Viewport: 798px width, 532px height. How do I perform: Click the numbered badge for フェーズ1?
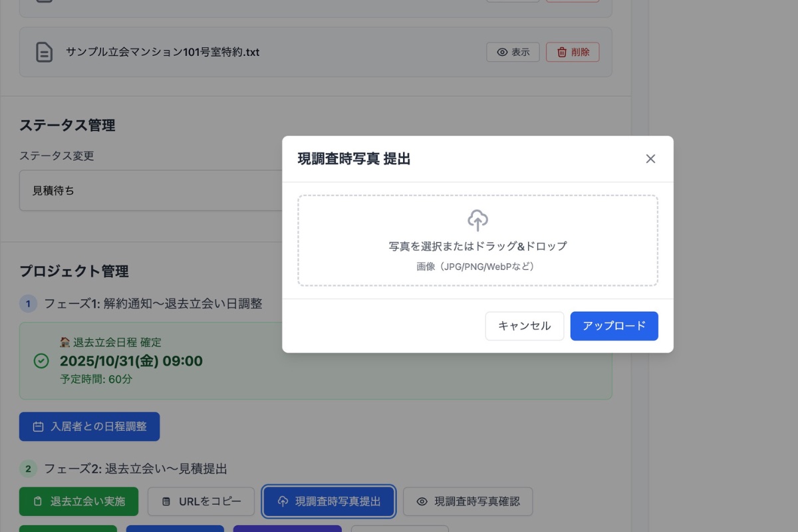pos(28,303)
